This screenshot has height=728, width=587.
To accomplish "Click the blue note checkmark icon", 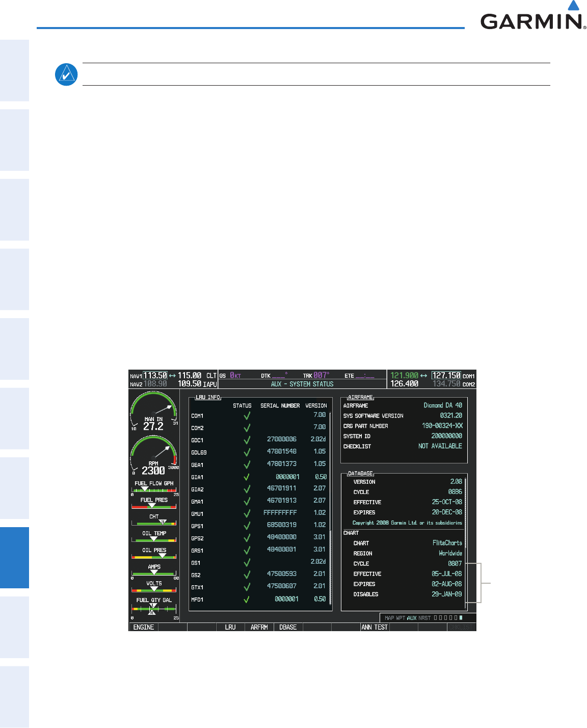I will pyautogui.click(x=66, y=74).
